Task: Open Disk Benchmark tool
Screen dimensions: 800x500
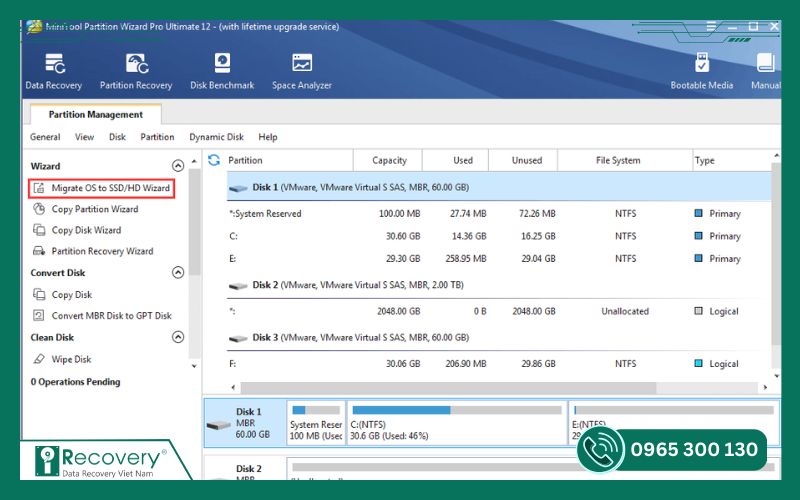Action: point(222,71)
